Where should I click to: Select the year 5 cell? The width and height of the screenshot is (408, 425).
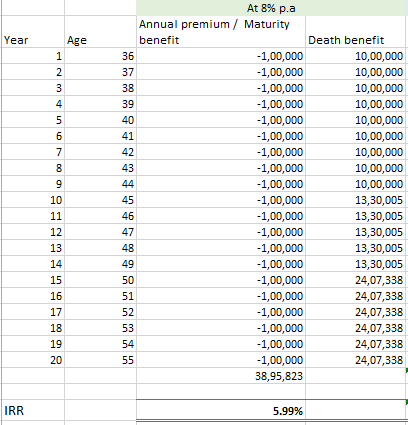[x=33, y=120]
